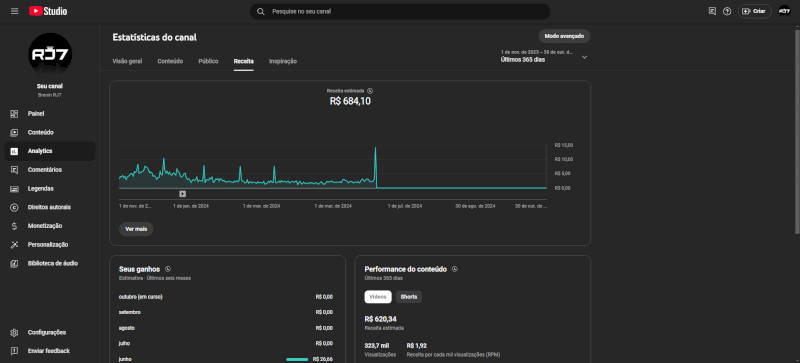Click the RJ7 channel profile picture
800x363 pixels.
[50, 55]
